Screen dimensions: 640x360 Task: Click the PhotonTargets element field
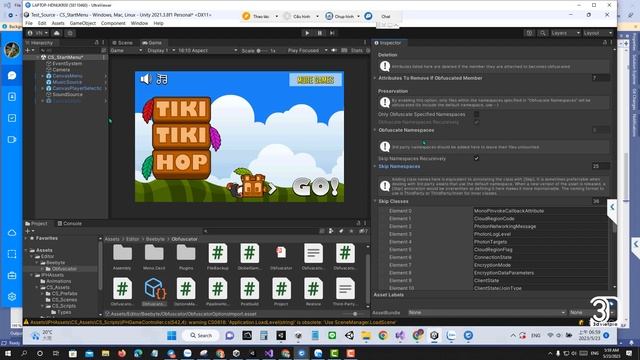click(540, 242)
